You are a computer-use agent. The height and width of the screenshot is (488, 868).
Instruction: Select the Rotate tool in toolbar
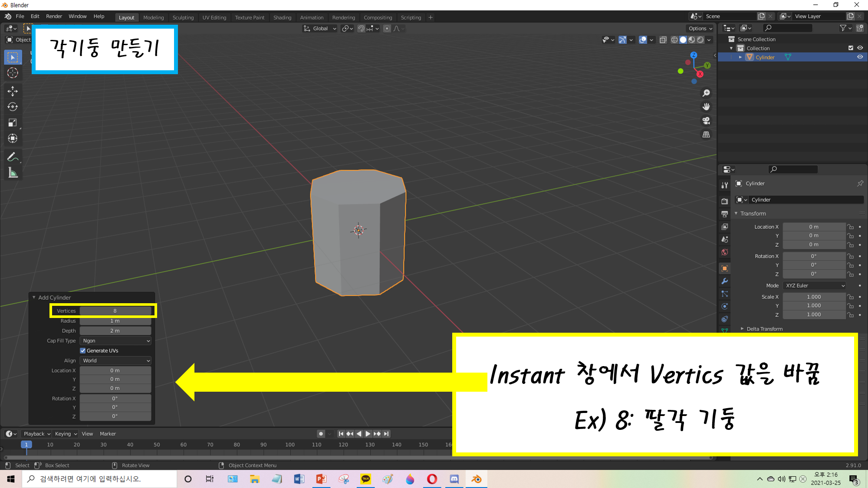13,107
